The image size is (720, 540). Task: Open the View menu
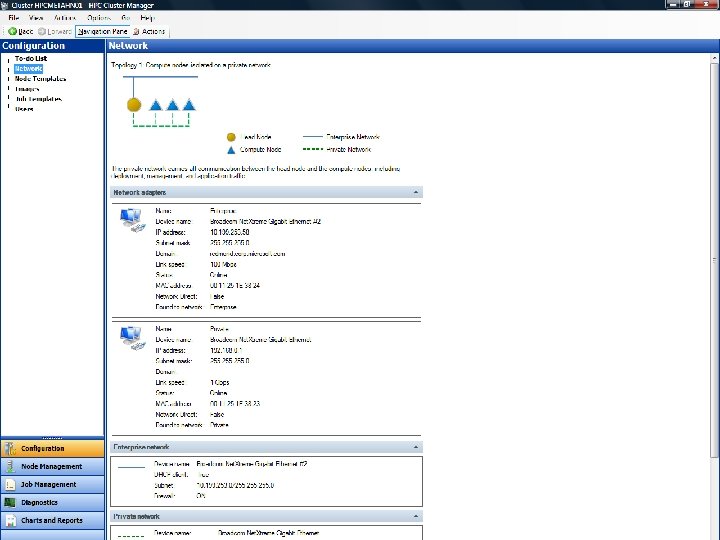(x=35, y=18)
